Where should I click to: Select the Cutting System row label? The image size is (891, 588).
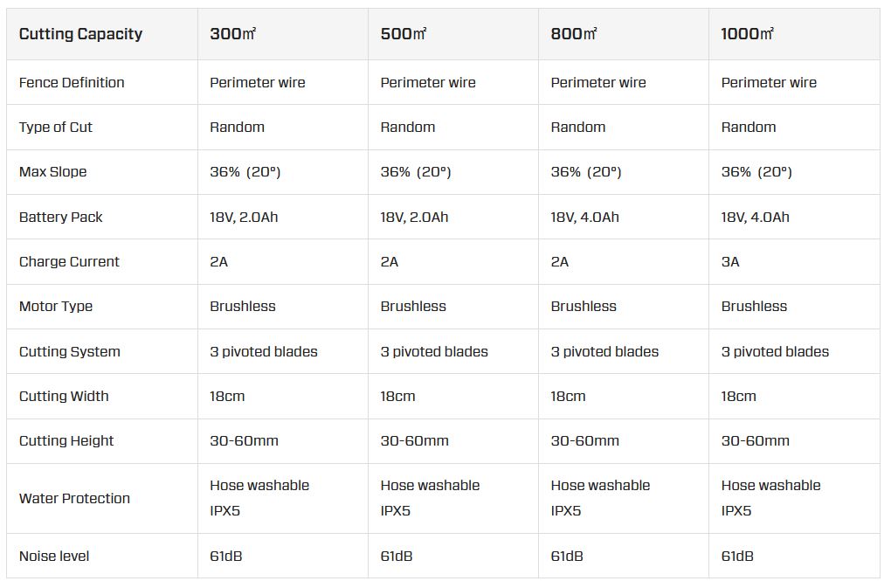point(68,351)
